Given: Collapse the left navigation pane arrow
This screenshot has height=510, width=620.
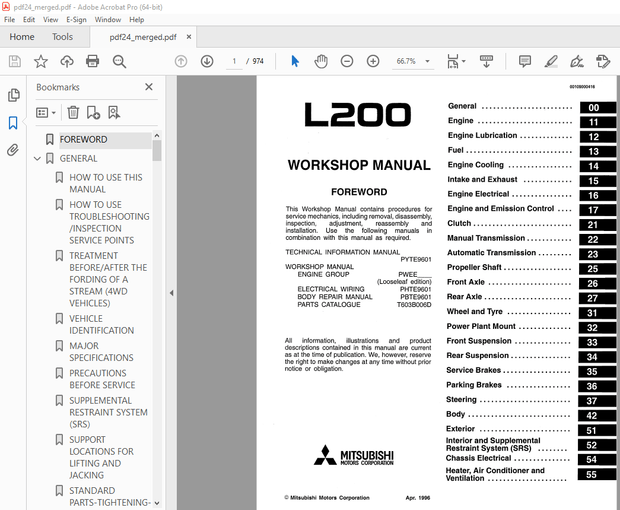Looking at the screenshot, I should pyautogui.click(x=172, y=293).
